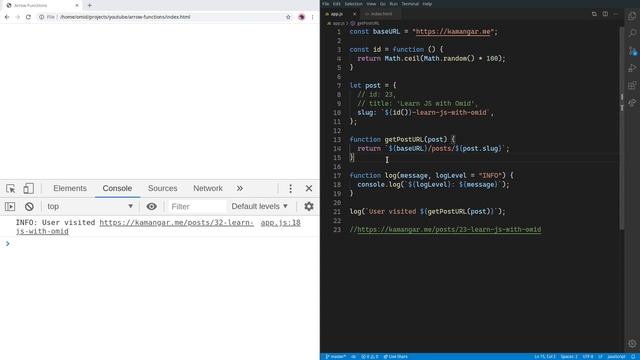Open the Go menu in VS Code
Viewport: 640px width, 360px height.
click(383, 4)
